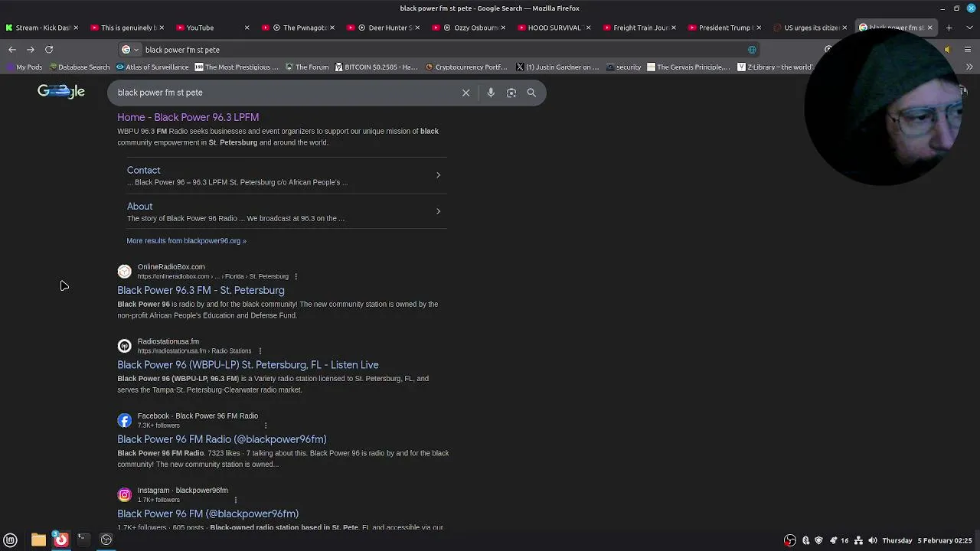Switch to the Ozzy Osbourne tab

coord(470,28)
